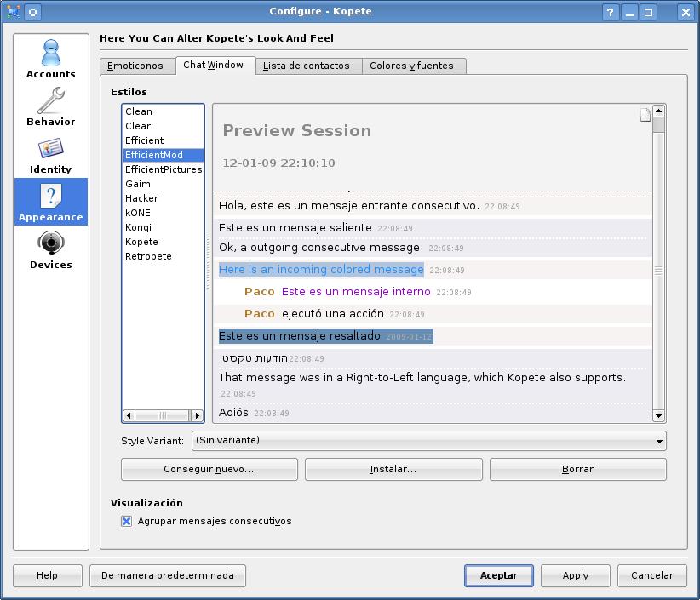This screenshot has height=600, width=700.
Task: Select the EfficientMod style
Action: (x=163, y=155)
